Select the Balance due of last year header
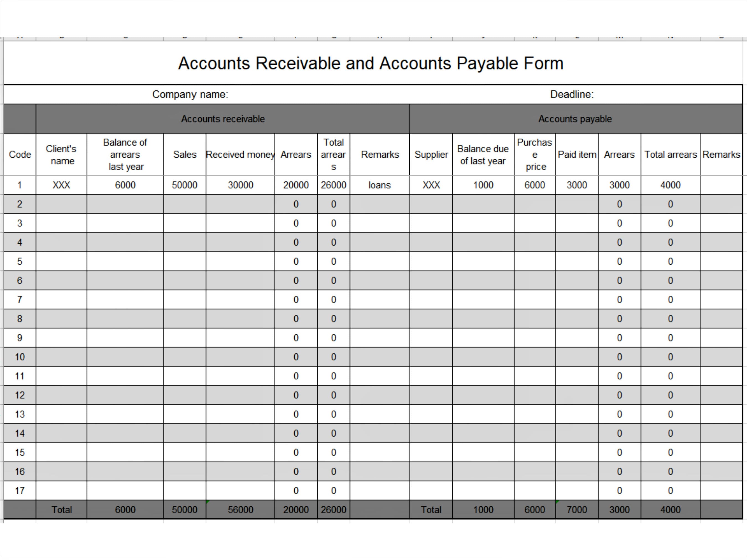This screenshot has height=560, width=747. click(483, 154)
